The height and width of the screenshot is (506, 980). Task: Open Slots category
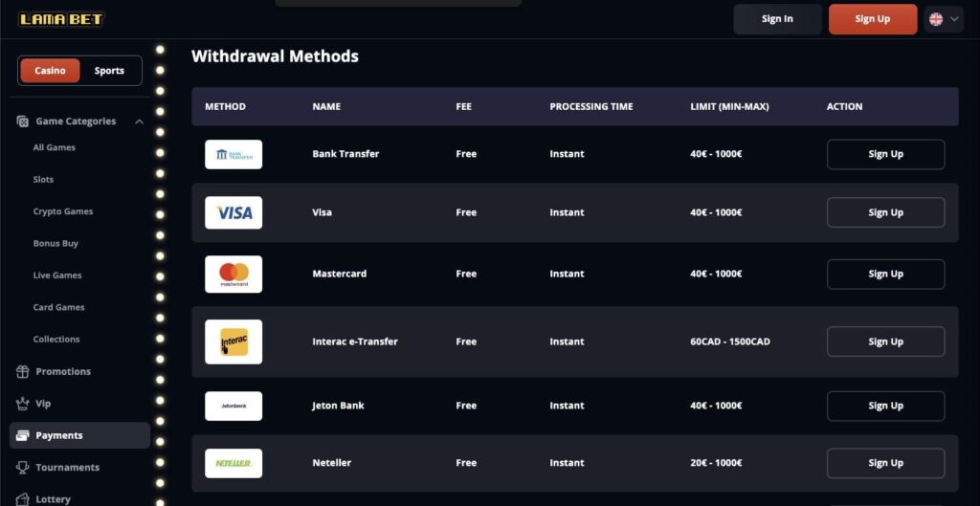43,179
